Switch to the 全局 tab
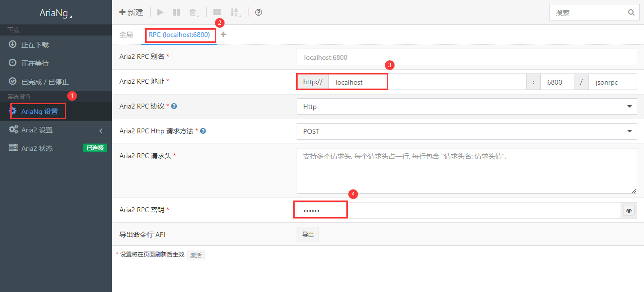Viewport: 644px width, 292px height. 126,35
